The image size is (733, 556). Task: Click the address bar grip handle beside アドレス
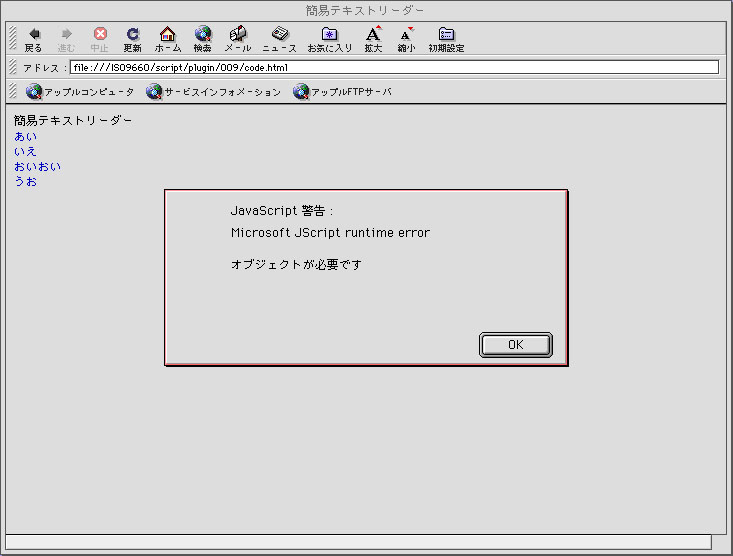tap(13, 67)
